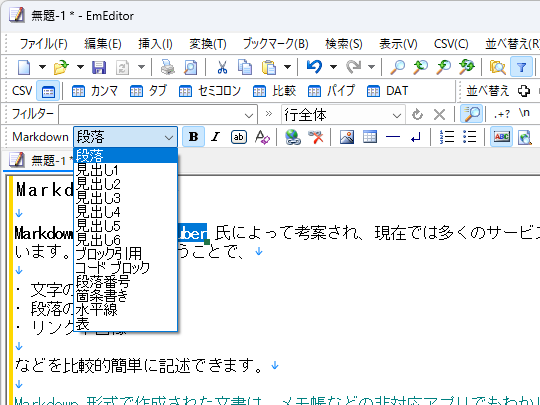The width and height of the screenshot is (540, 405).
Task: Click the パイプ mode button
Action: coord(331,91)
